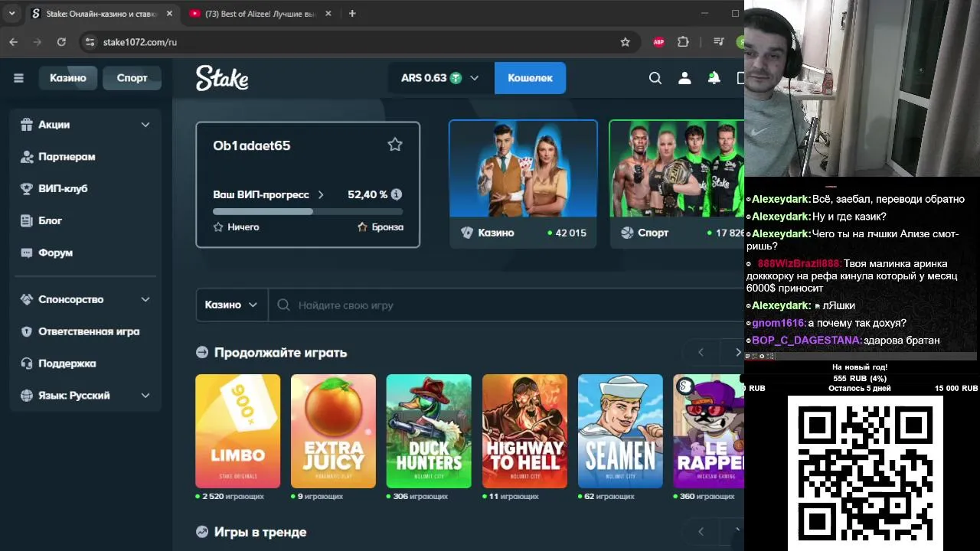Open the ABP extension icon

pos(658,42)
